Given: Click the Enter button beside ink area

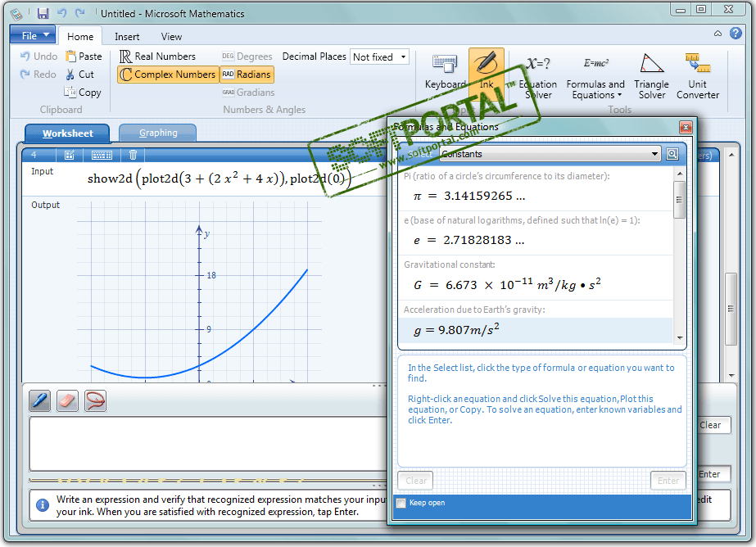Looking at the screenshot, I should tap(713, 474).
